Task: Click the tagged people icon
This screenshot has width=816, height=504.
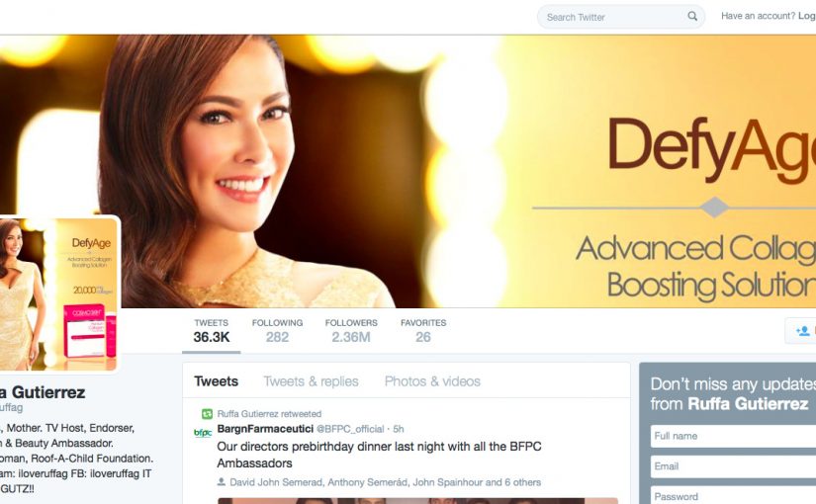Action: pyautogui.click(x=222, y=482)
